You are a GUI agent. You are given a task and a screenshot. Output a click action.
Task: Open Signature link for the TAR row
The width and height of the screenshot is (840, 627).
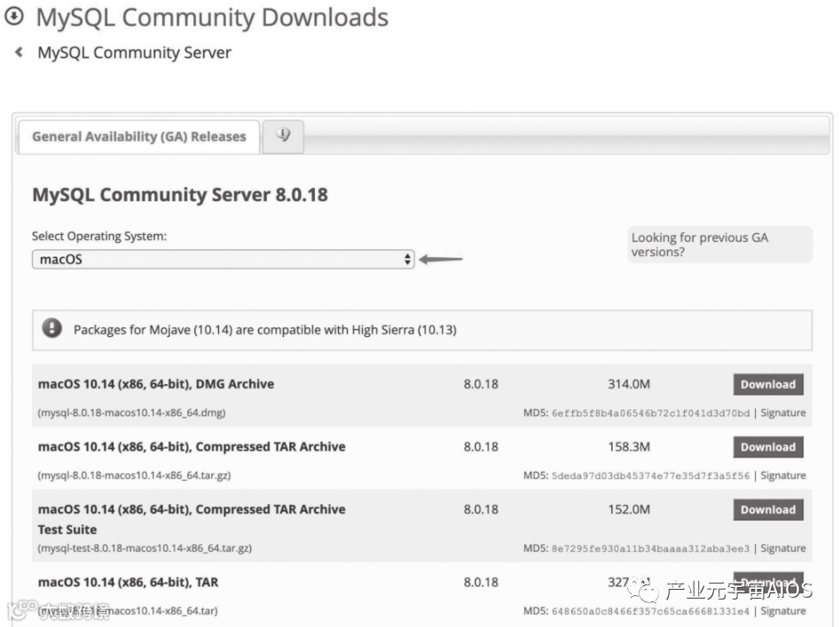[782, 611]
